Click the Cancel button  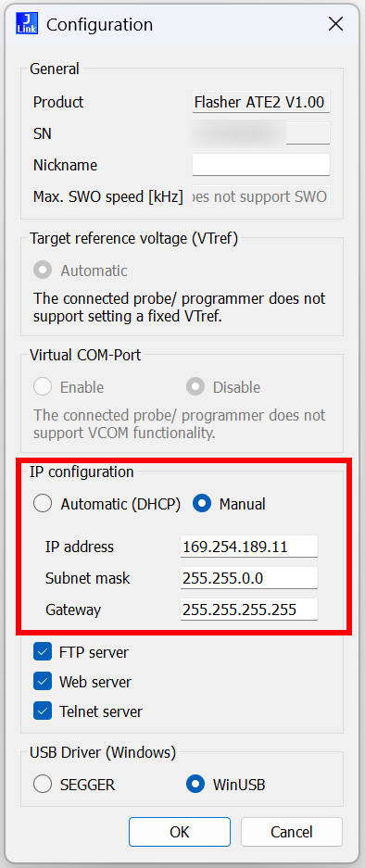click(291, 832)
